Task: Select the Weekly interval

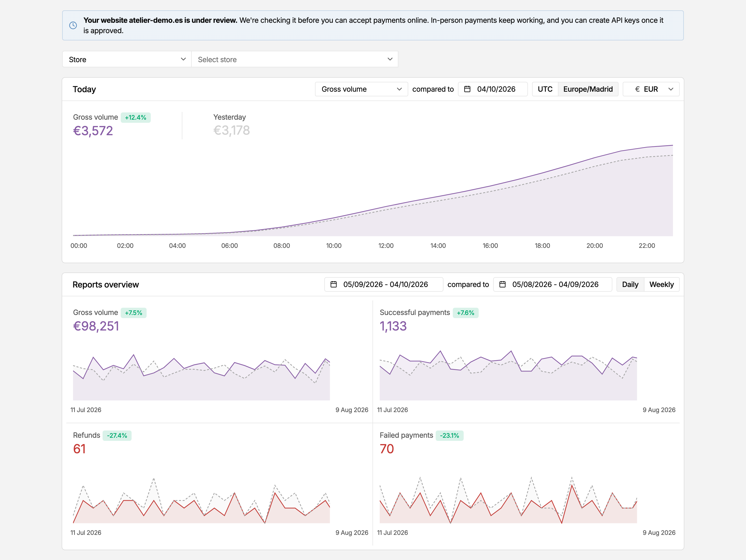Action: (x=661, y=284)
